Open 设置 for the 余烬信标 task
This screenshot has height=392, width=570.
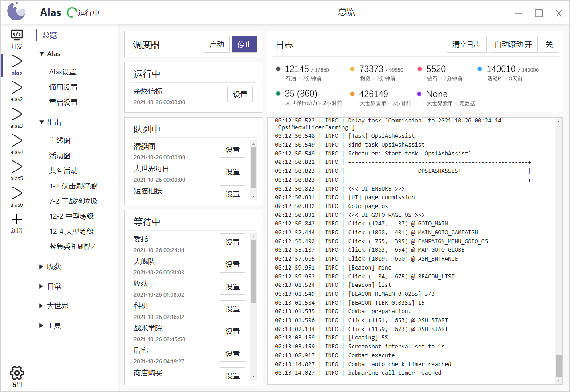(x=240, y=94)
